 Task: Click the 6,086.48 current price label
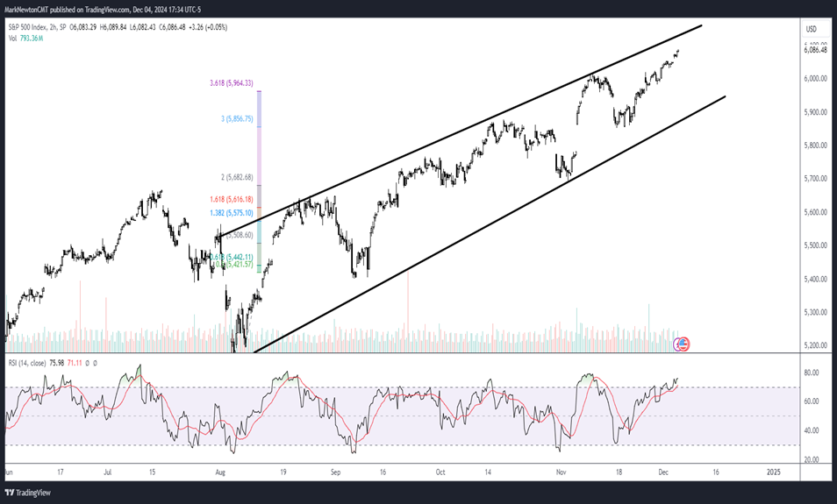816,50
